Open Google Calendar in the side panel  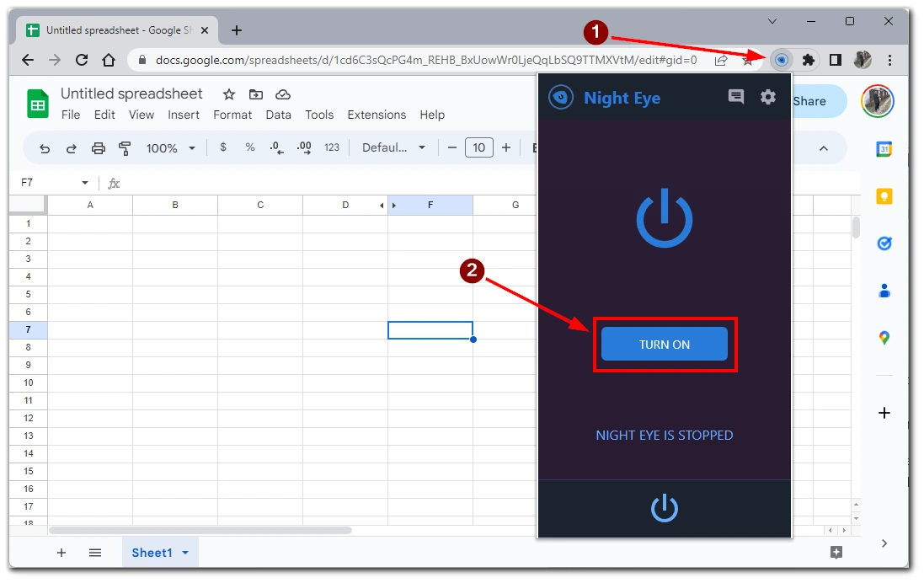click(x=884, y=149)
